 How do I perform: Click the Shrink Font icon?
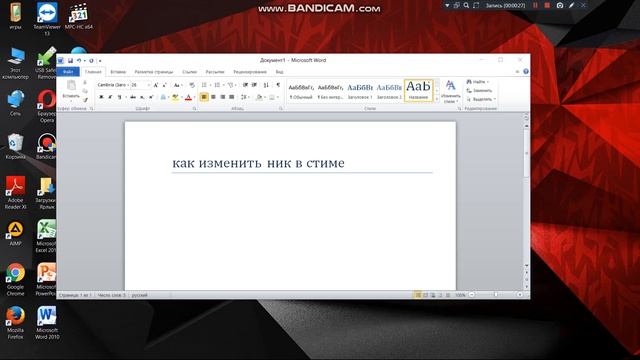tap(164, 85)
